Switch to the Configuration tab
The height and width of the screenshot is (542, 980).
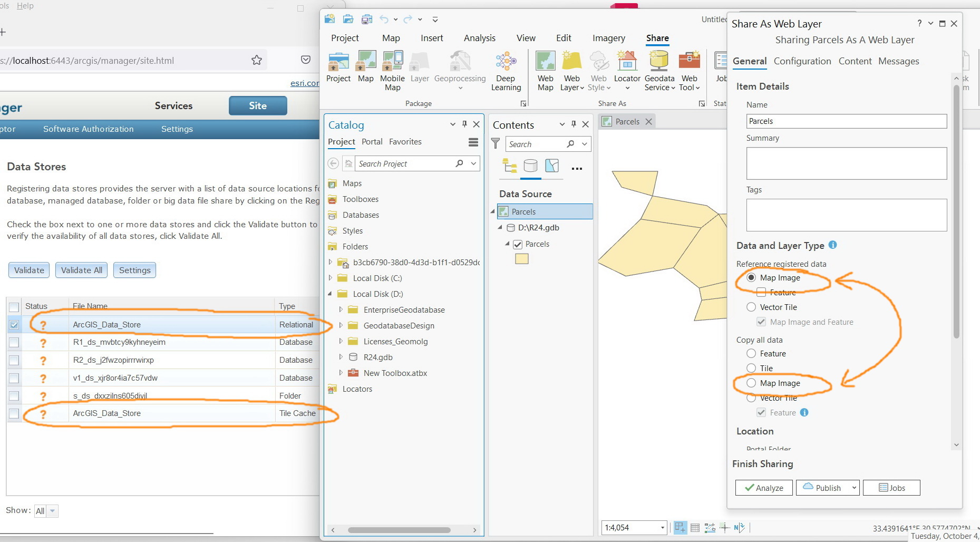[x=802, y=61]
